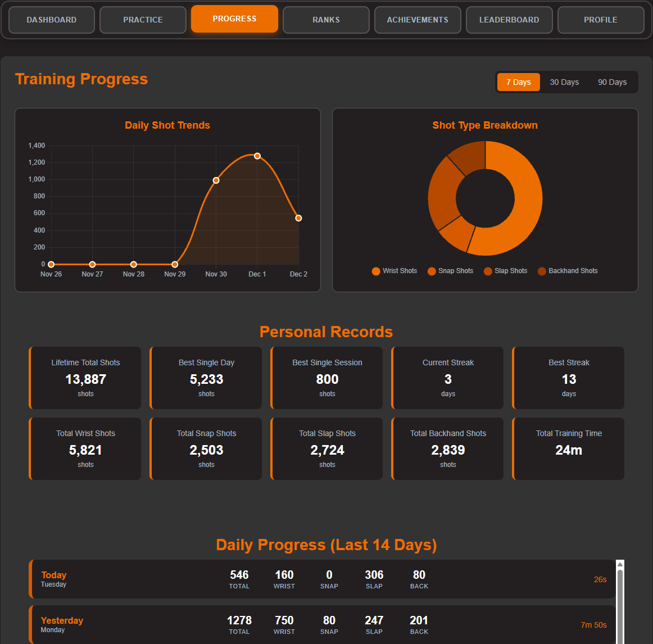Click the Daily Progress scrollbar
Image resolution: width=653 pixels, height=644 pixels.
tap(620, 596)
